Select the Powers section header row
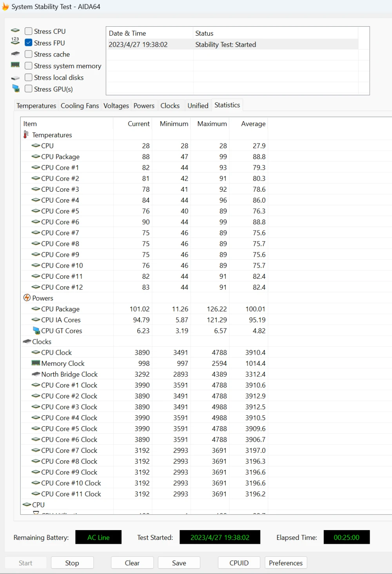Image resolution: width=392 pixels, height=574 pixels. pyautogui.click(x=43, y=298)
